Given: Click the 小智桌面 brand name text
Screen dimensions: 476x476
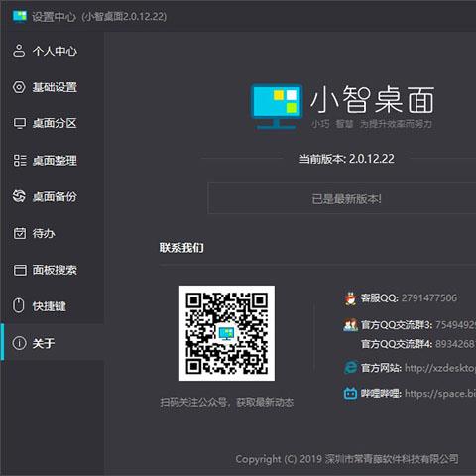Looking at the screenshot, I should click(x=372, y=99).
